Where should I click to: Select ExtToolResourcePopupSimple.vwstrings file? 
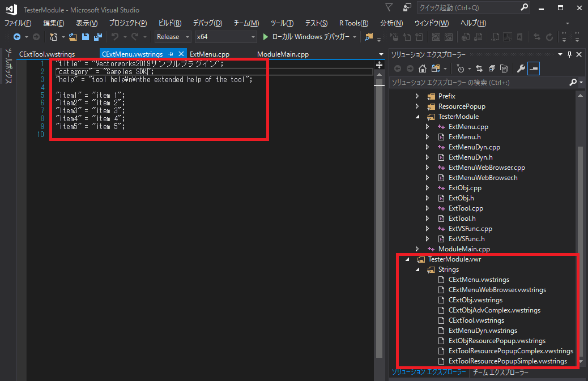coord(508,361)
